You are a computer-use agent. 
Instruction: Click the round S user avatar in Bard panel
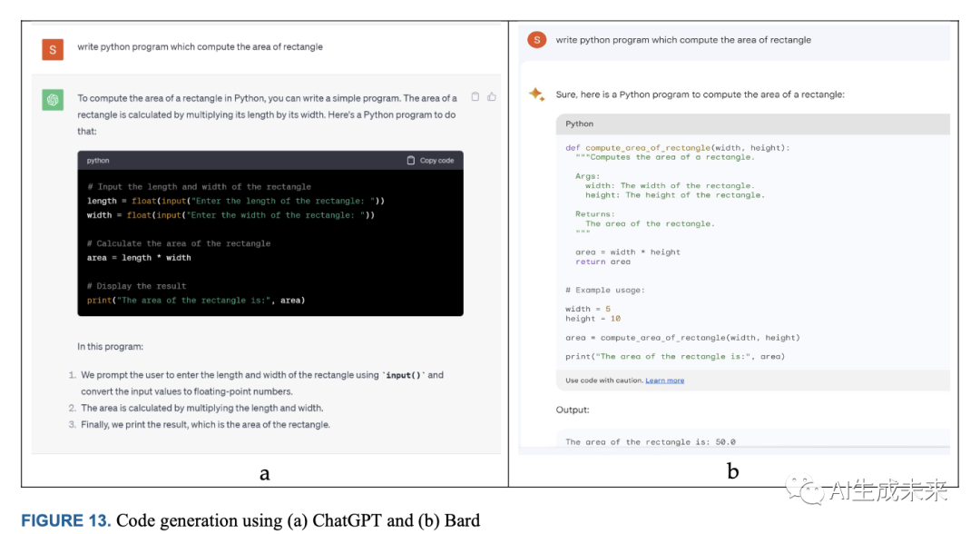(x=537, y=39)
